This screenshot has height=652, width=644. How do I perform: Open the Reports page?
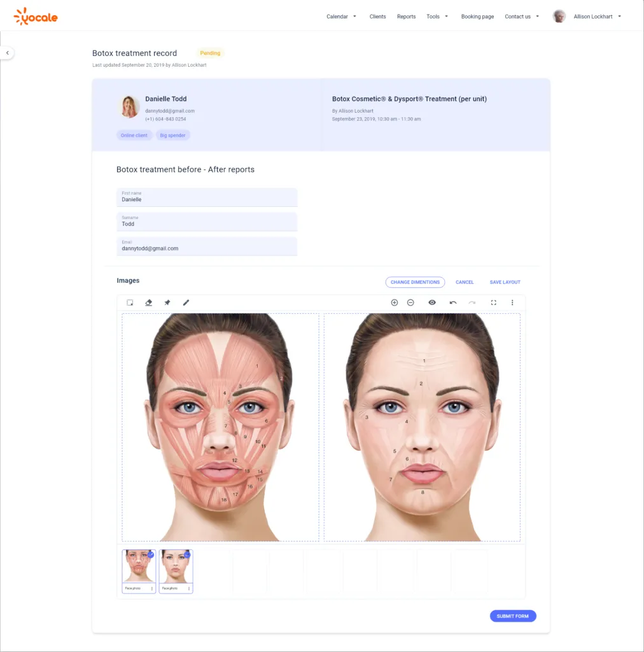407,17
